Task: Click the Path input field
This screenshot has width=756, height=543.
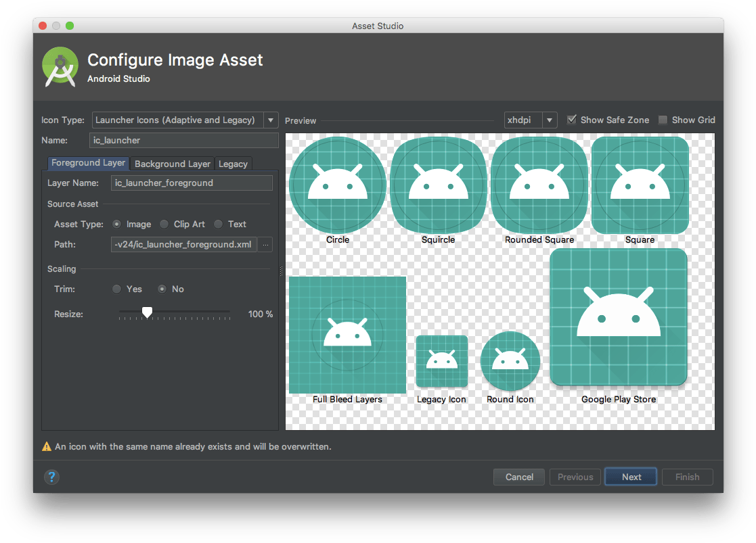Action: pyautogui.click(x=183, y=245)
